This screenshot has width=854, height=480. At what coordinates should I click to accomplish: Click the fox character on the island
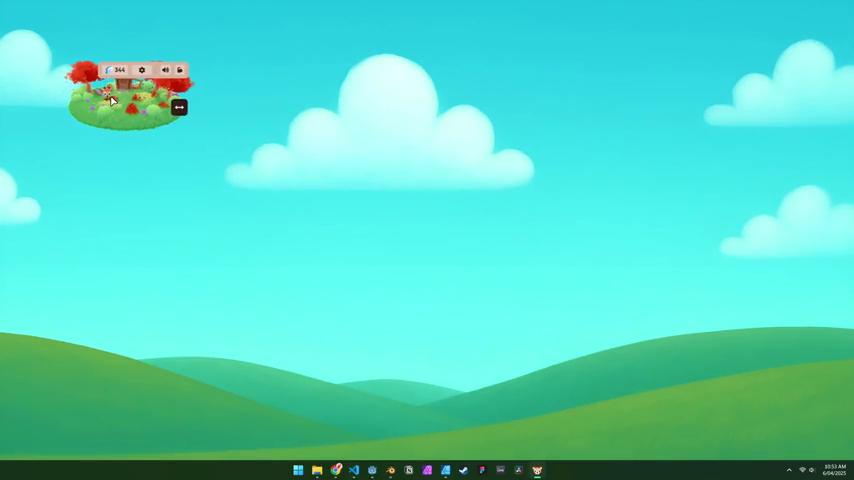pyautogui.click(x=106, y=93)
